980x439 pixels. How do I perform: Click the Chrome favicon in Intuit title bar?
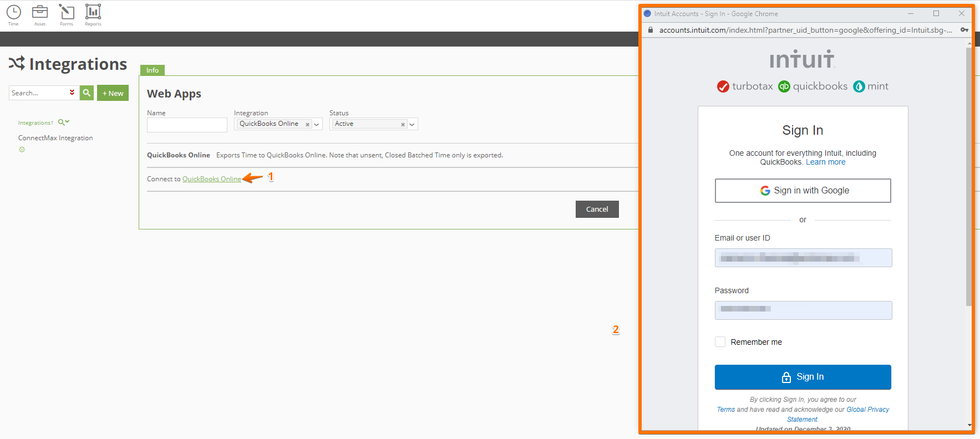[647, 13]
